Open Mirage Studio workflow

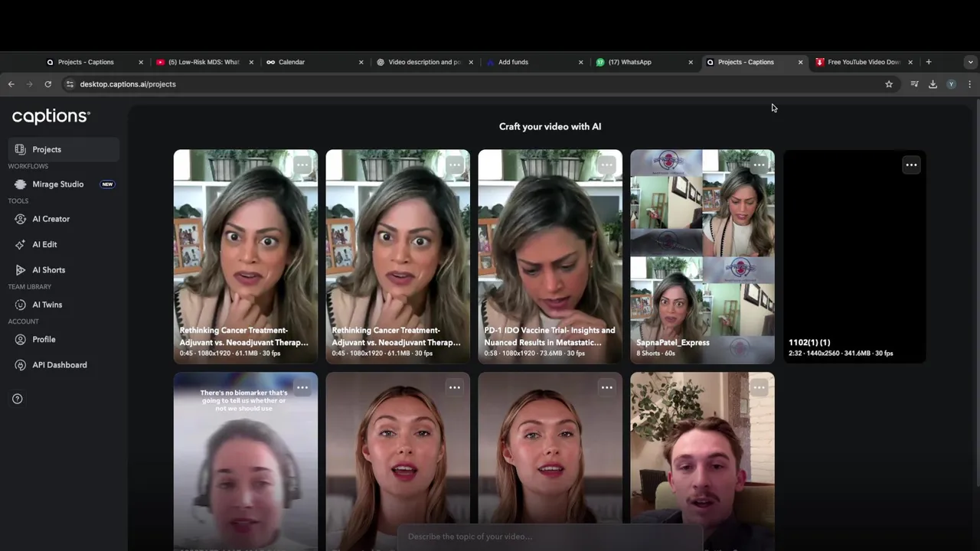[x=63, y=184]
